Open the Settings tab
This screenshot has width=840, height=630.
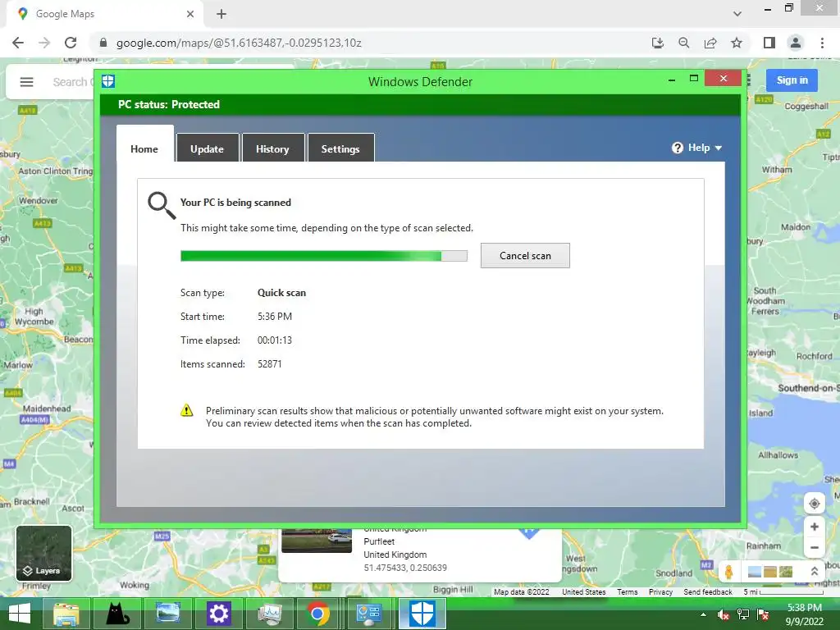click(x=340, y=148)
